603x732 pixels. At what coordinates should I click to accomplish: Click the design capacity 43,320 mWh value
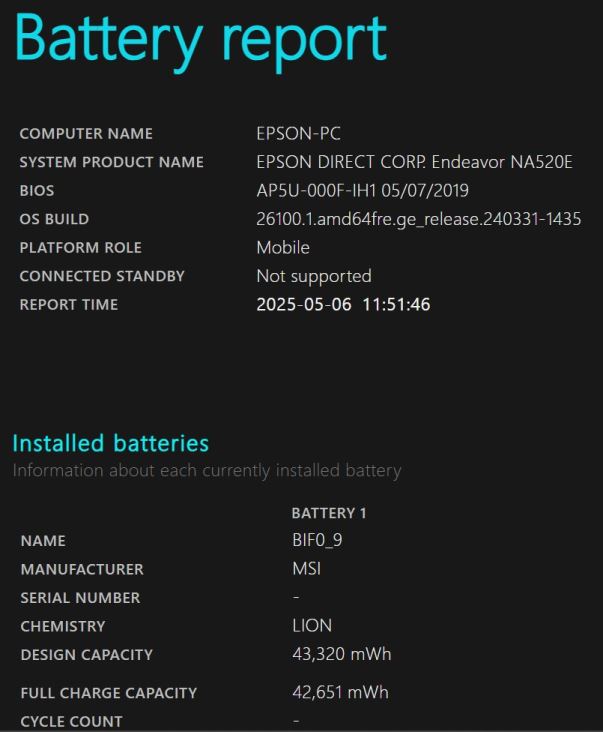[342, 655]
